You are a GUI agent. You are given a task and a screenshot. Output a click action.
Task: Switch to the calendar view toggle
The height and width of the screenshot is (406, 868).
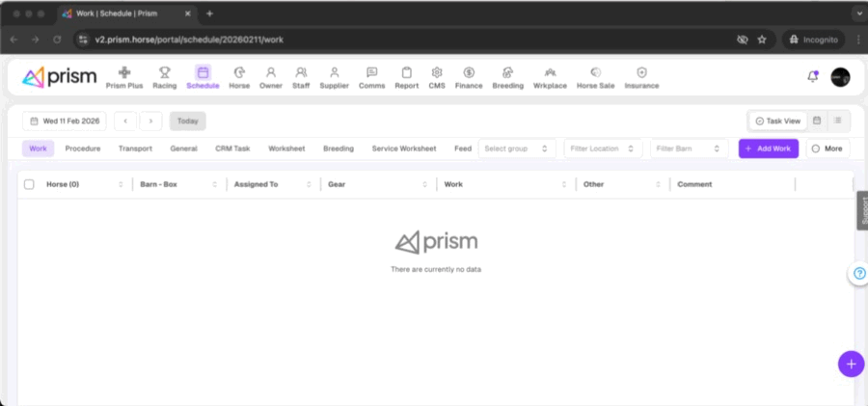pyautogui.click(x=817, y=121)
